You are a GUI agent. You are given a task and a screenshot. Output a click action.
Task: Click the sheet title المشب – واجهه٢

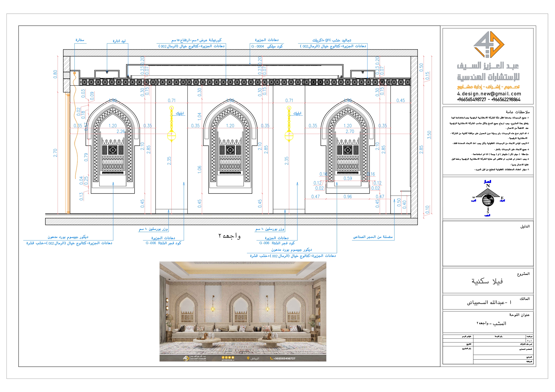click(x=491, y=323)
